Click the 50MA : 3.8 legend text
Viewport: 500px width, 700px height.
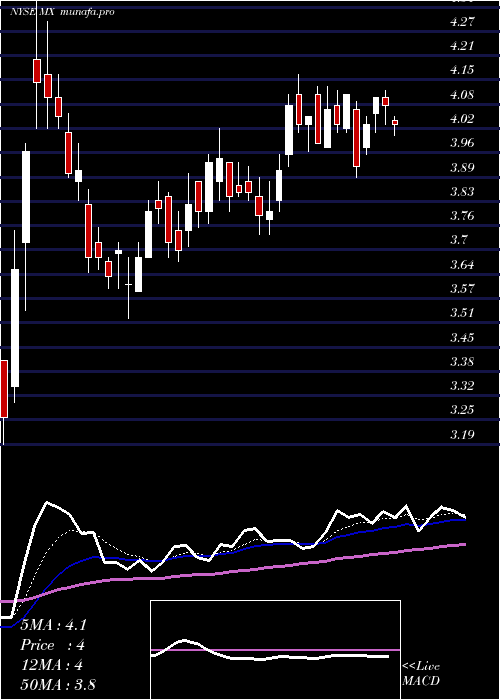58,685
